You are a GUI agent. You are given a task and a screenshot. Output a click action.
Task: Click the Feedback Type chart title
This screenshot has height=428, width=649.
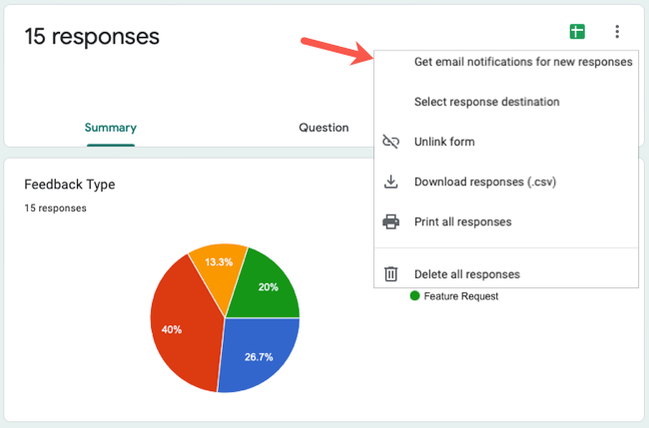pyautogui.click(x=69, y=185)
